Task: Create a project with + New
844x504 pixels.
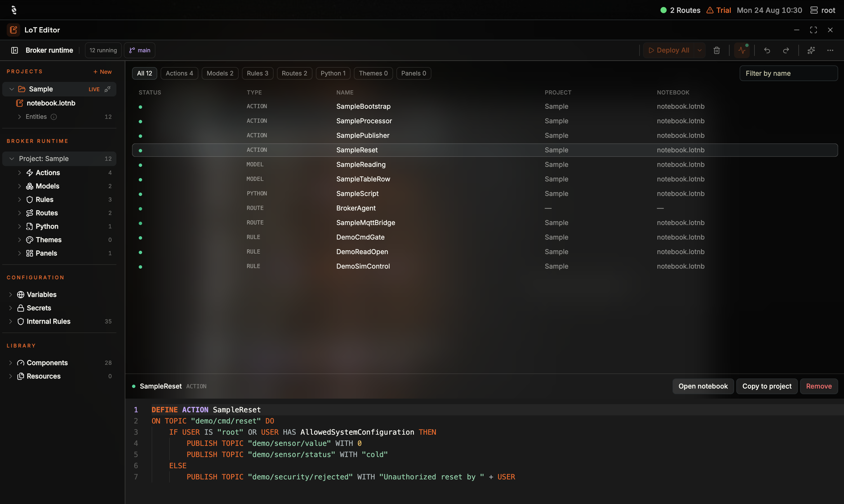Action: tap(102, 72)
